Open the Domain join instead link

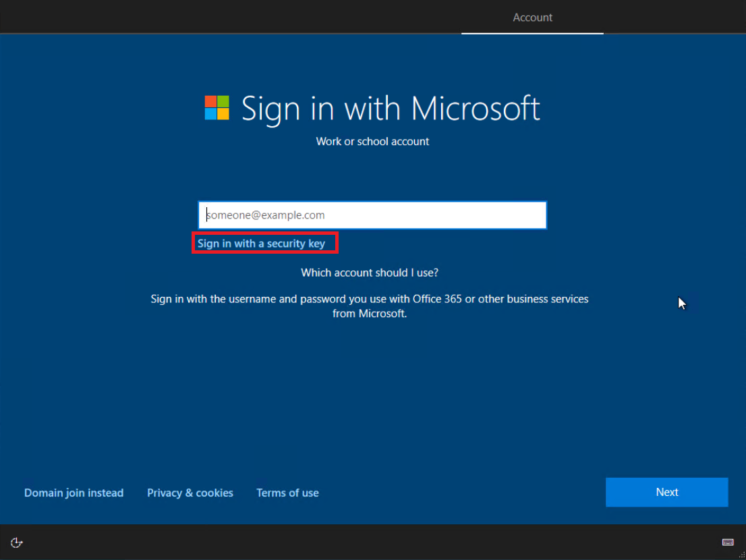click(74, 493)
